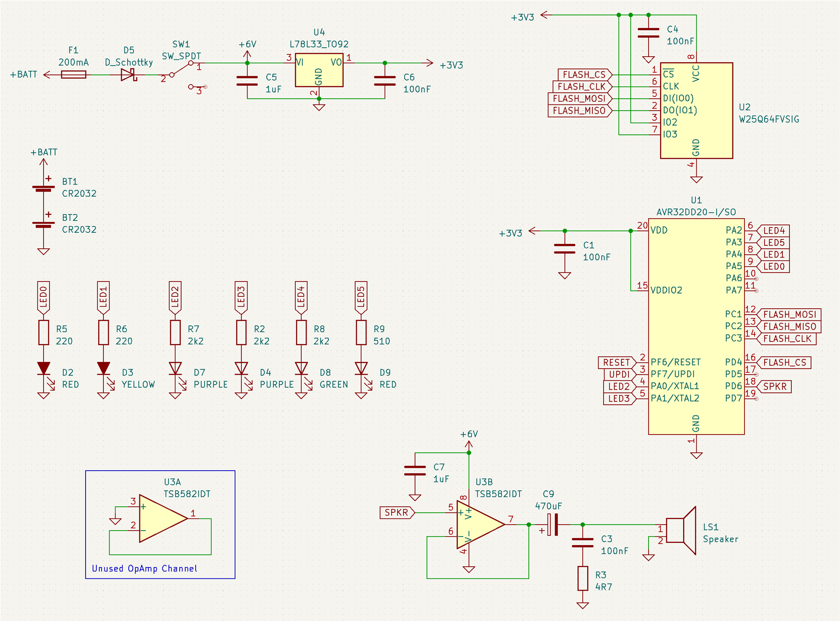Click resistor R3 4R7 symbol

[x=583, y=578]
